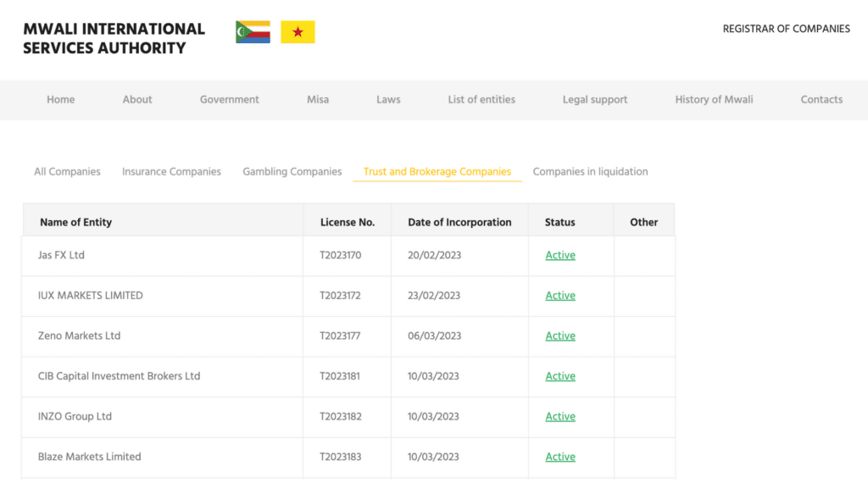Click the date in the CIB Capital row
This screenshot has width=868, height=488.
[x=433, y=376]
